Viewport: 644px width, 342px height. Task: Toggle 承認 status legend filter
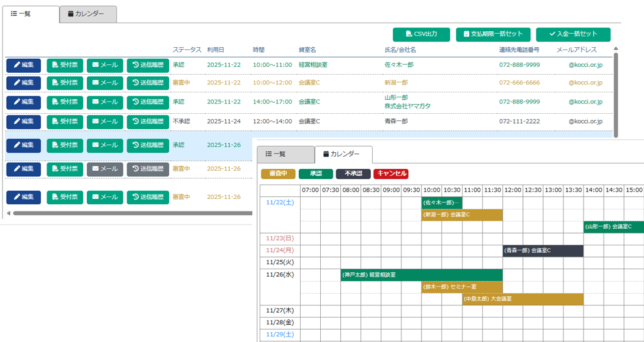click(x=315, y=174)
